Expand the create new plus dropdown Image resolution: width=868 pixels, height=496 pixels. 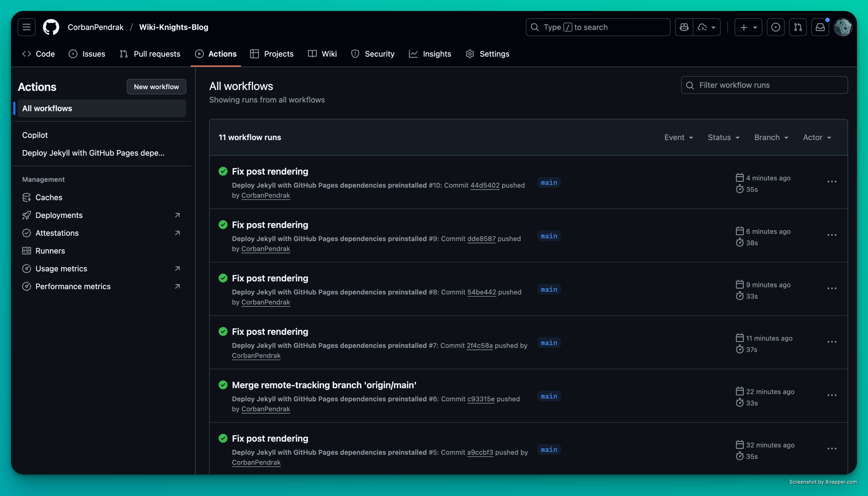click(x=748, y=27)
